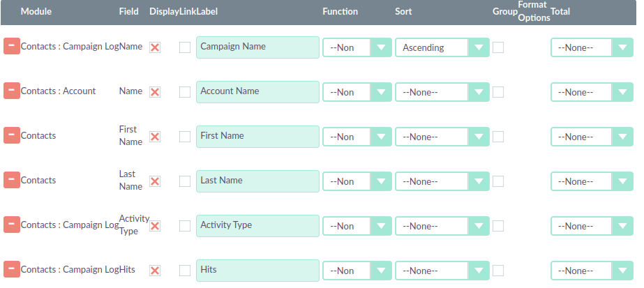
Task: Remove the Account Name field row
Action: tap(12, 91)
